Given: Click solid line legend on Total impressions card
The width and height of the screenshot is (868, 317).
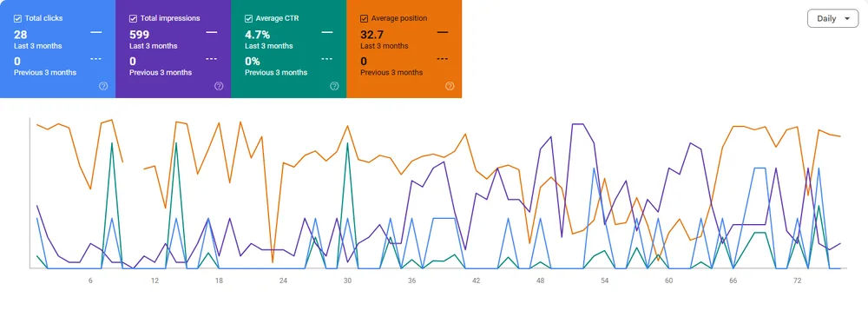Looking at the screenshot, I should [212, 33].
